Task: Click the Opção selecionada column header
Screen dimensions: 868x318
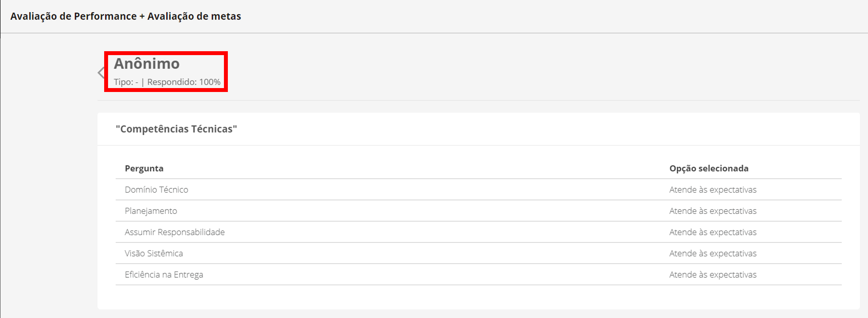Action: [x=709, y=168]
